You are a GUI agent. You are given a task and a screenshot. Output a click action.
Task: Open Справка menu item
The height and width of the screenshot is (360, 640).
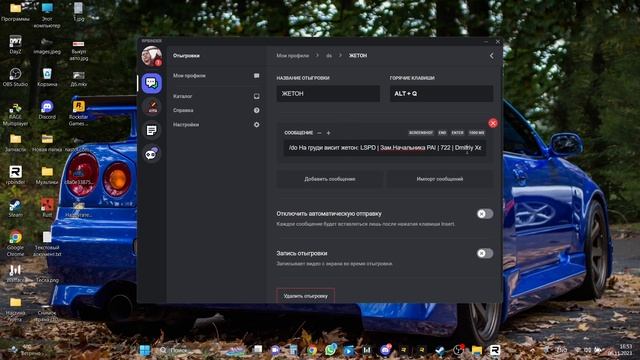click(x=216, y=110)
